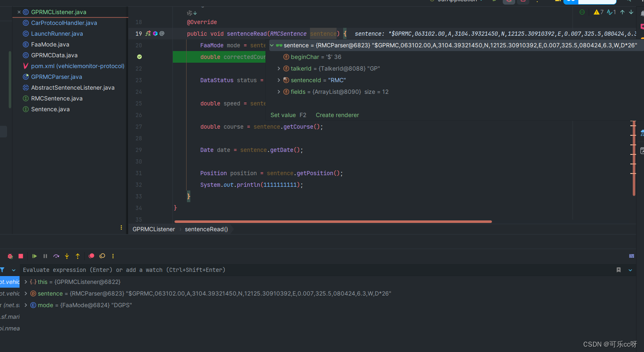Select the highlighted stack frame
The height and width of the screenshot is (352, 644).
click(x=10, y=282)
